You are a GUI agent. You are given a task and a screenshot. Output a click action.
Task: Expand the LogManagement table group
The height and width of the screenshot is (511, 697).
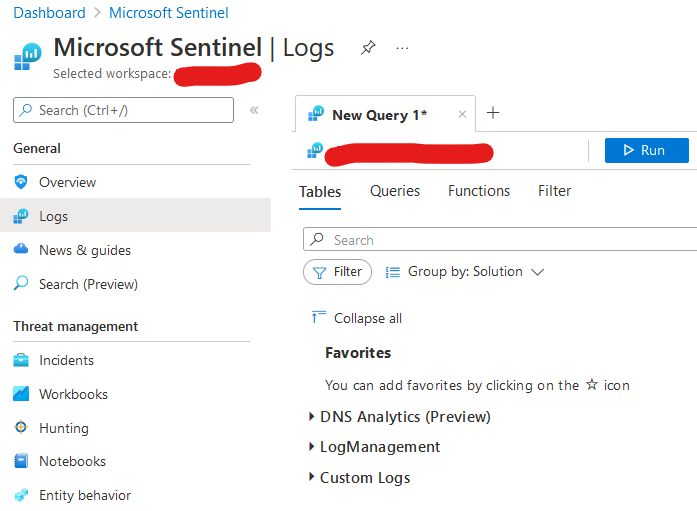click(x=312, y=447)
